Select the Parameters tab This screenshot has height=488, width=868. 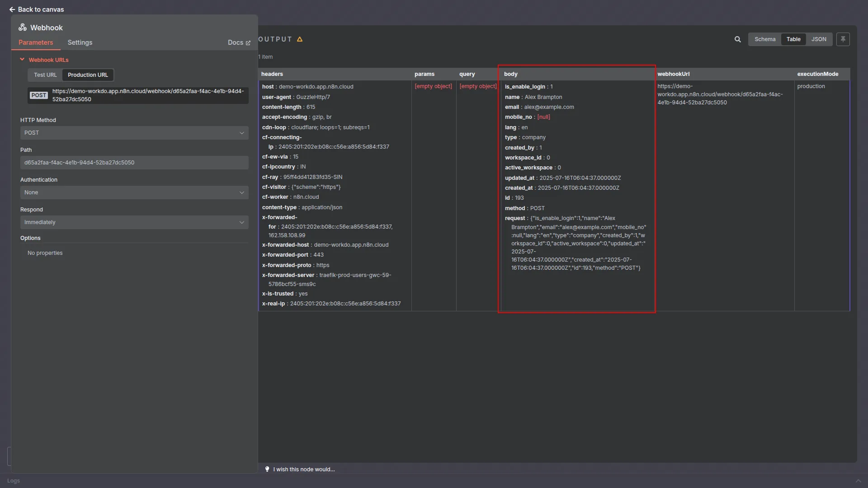36,42
